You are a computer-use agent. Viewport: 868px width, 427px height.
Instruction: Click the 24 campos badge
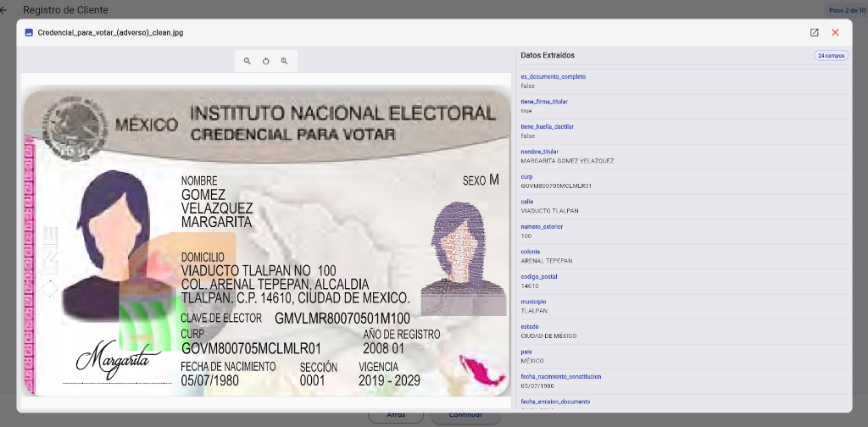click(831, 56)
